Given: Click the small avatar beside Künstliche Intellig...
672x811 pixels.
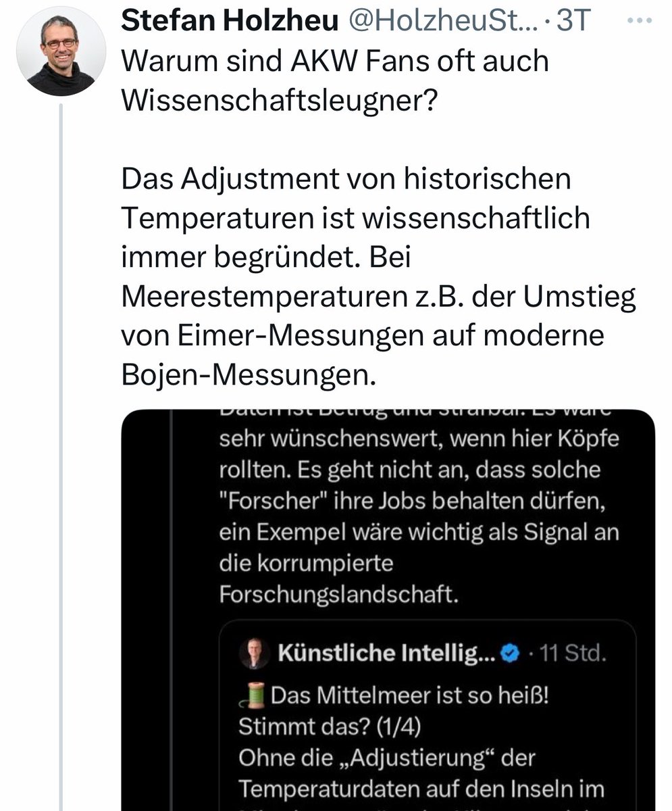Looking at the screenshot, I should click(254, 654).
